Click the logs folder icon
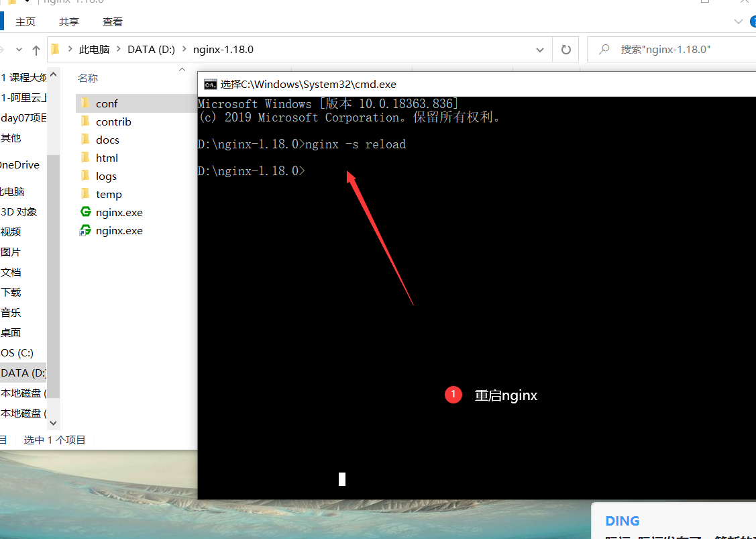 (x=85, y=176)
